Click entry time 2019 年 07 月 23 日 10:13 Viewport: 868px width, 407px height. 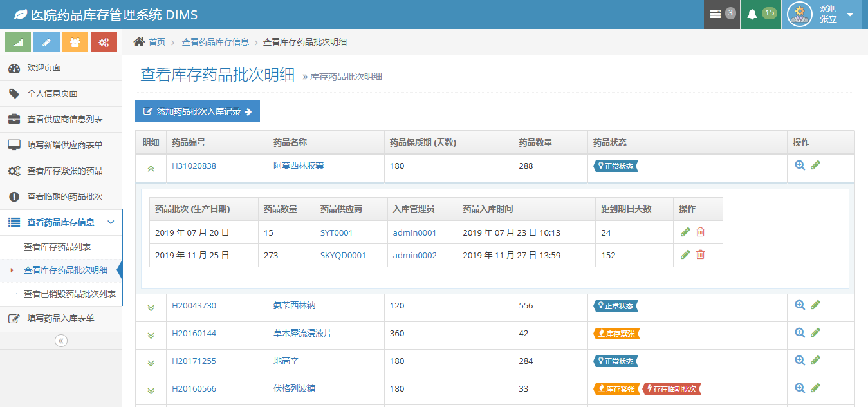tap(512, 232)
